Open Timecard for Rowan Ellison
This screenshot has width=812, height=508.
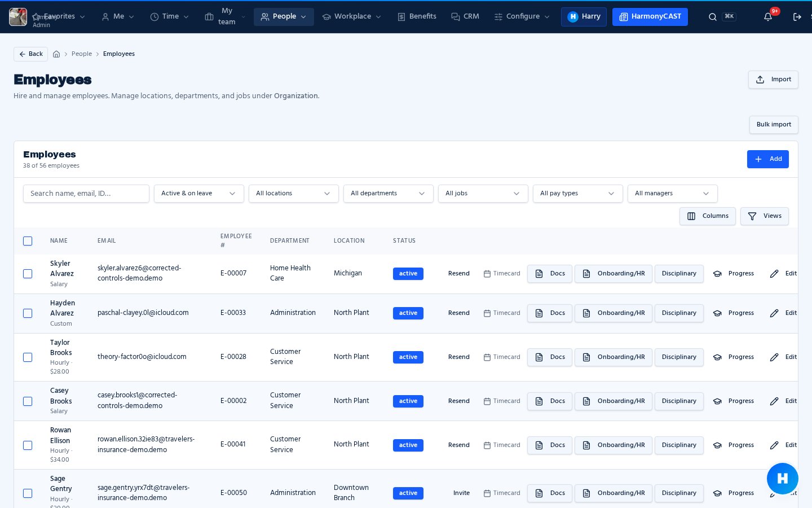coord(502,445)
